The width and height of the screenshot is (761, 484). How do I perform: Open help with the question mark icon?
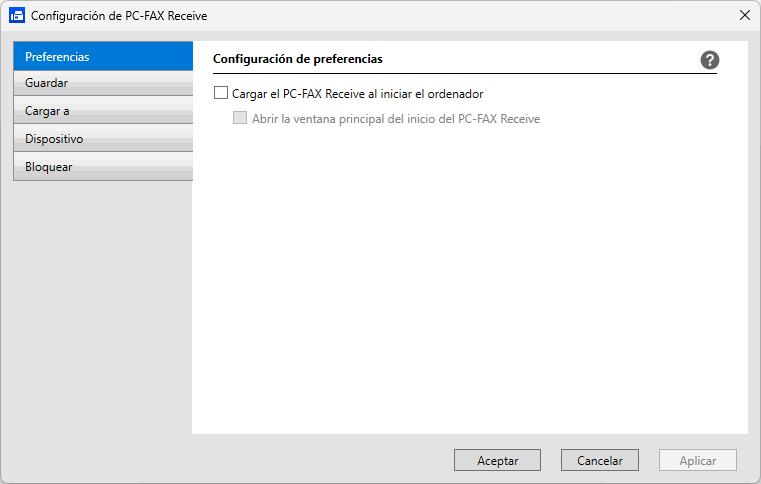tap(710, 60)
